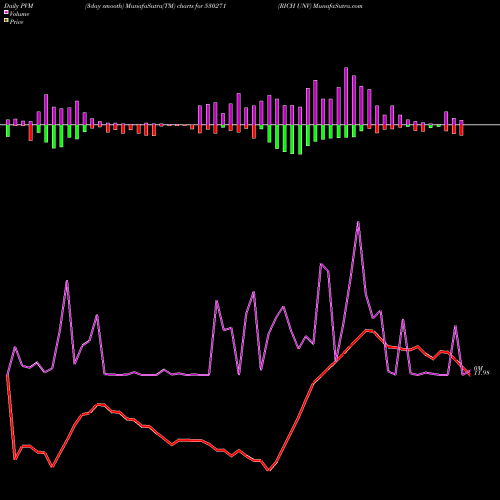Click the magenta Volume legend swatch
The height and width of the screenshot is (500, 500).
[x=6, y=12]
